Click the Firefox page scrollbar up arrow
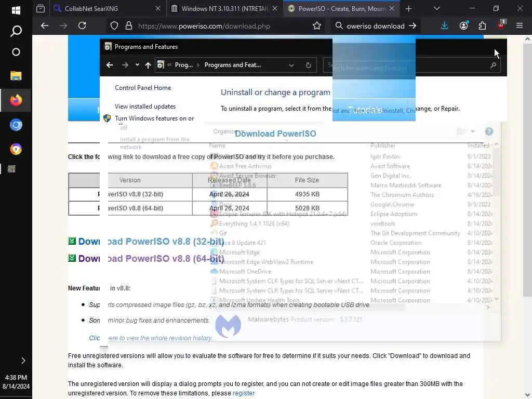The height and width of the screenshot is (399, 532). click(527, 39)
